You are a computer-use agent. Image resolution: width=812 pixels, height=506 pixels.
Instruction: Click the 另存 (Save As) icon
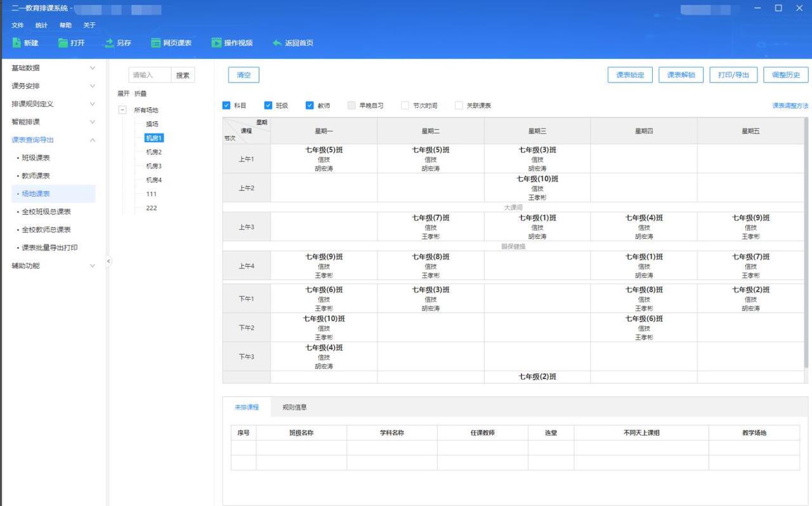(109, 43)
